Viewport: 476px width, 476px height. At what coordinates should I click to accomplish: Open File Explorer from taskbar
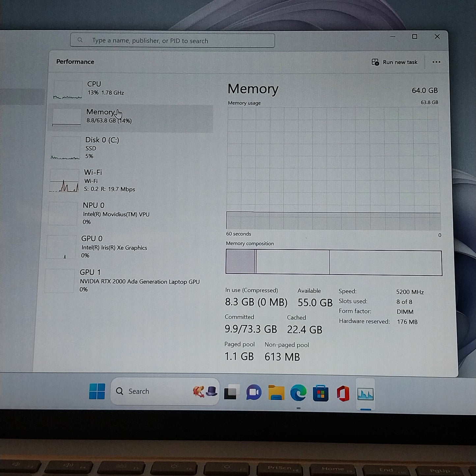tap(276, 392)
